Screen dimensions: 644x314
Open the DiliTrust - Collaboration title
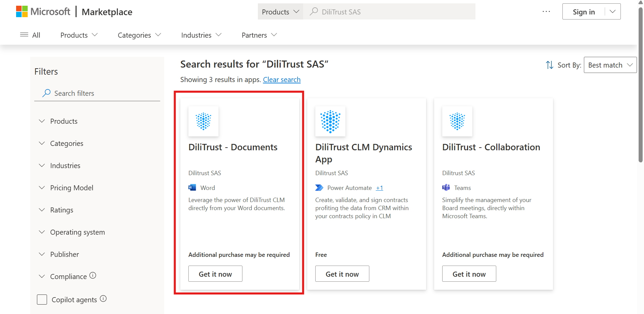491,147
